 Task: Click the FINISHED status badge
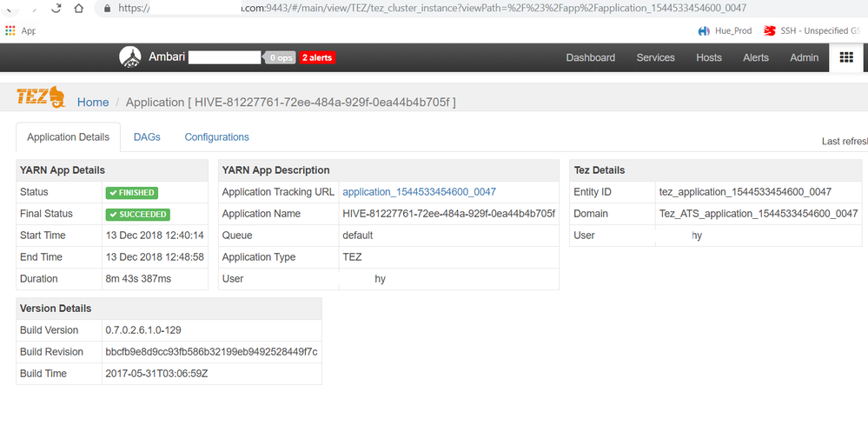coord(132,193)
